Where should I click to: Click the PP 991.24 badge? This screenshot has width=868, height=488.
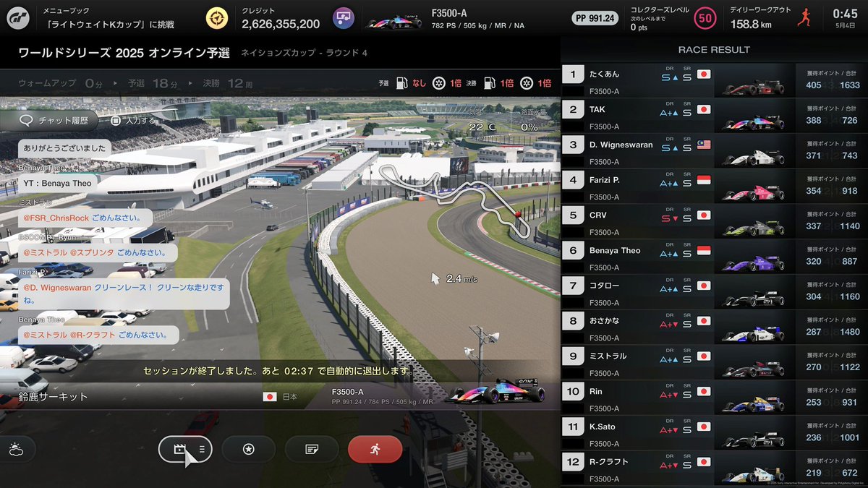pyautogui.click(x=595, y=18)
